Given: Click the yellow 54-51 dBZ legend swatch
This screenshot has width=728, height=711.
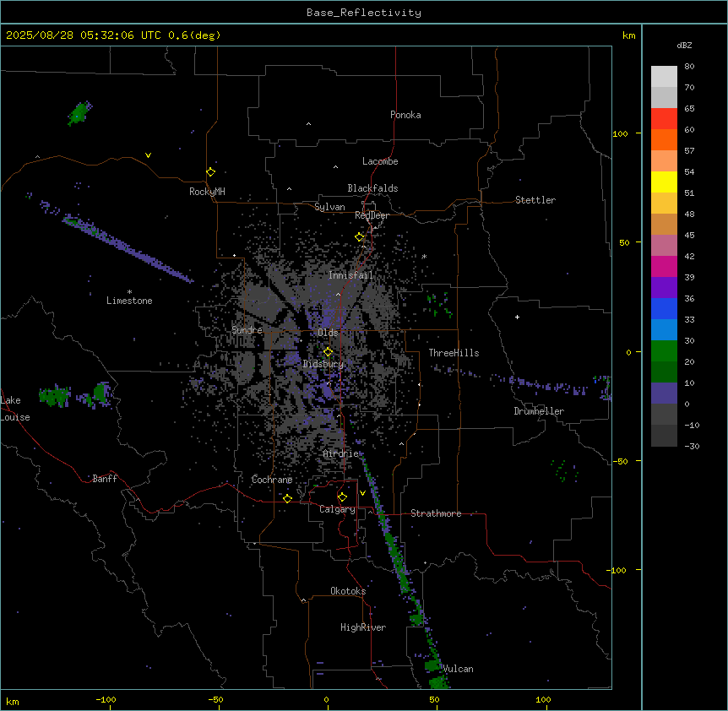Looking at the screenshot, I should [664, 182].
